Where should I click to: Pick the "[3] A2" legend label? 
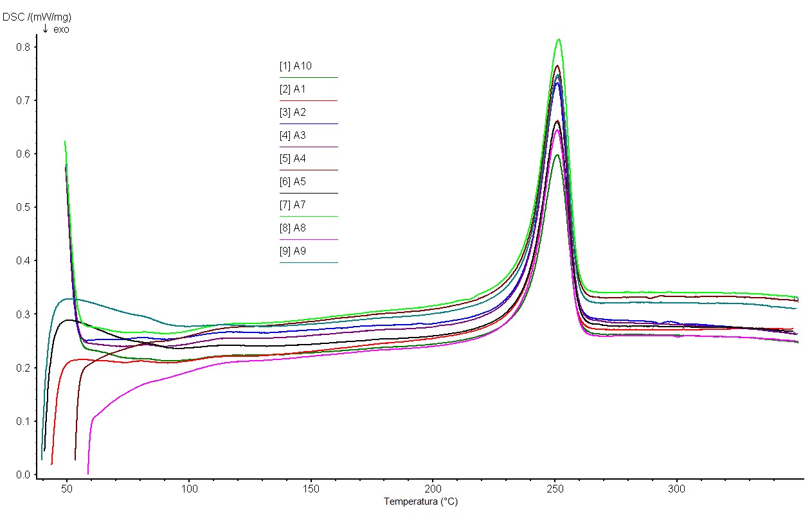293,113
